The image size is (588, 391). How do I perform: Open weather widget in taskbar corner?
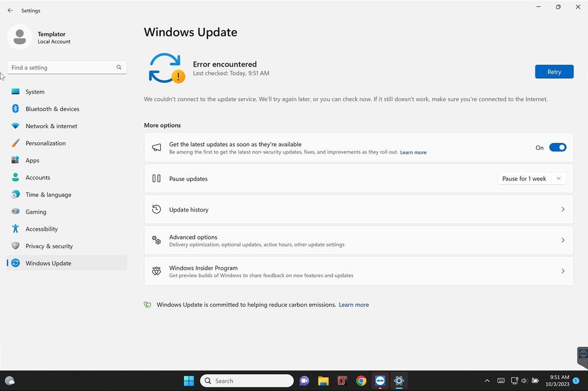pos(10,381)
